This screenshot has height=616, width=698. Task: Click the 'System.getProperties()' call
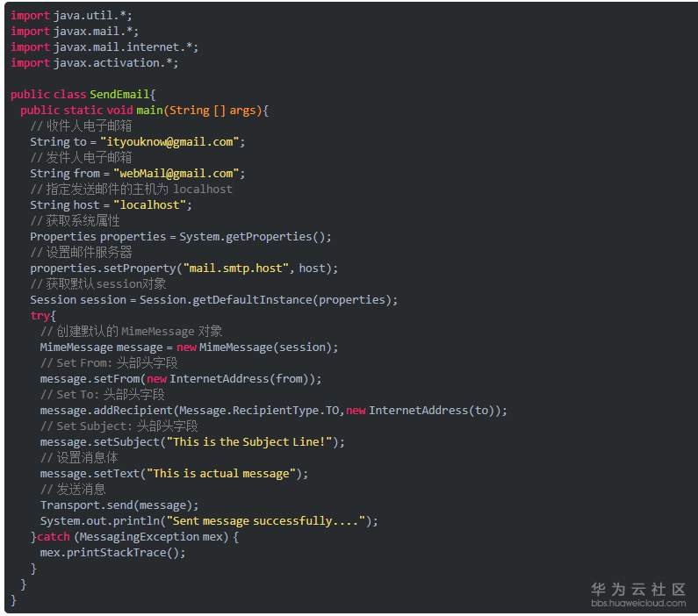(252, 237)
